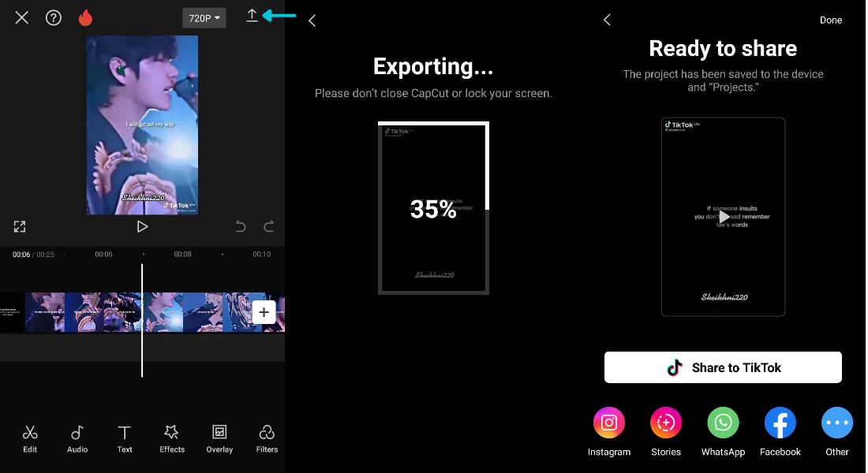Select the black intro clip in the timeline

tap(12, 312)
